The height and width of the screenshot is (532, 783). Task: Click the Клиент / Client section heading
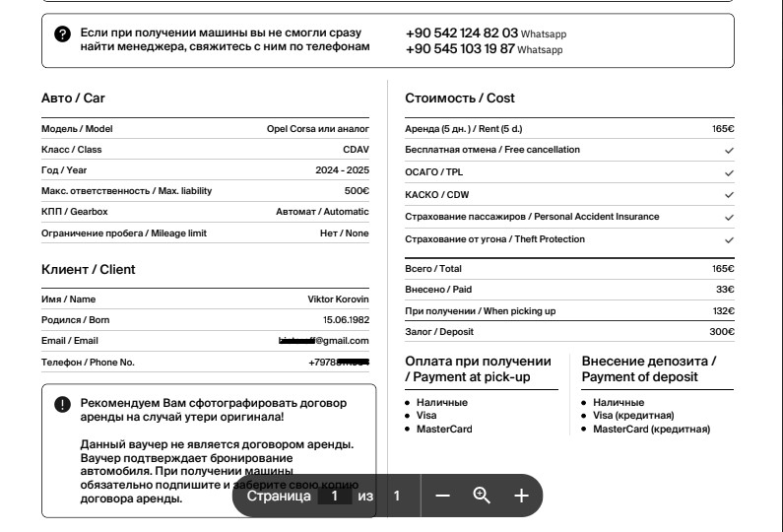[x=89, y=270]
